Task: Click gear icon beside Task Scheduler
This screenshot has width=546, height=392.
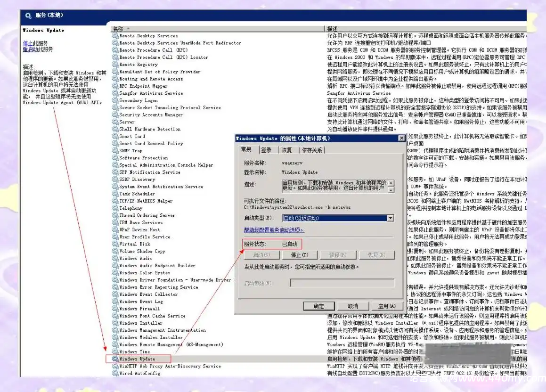Action: 115,194
